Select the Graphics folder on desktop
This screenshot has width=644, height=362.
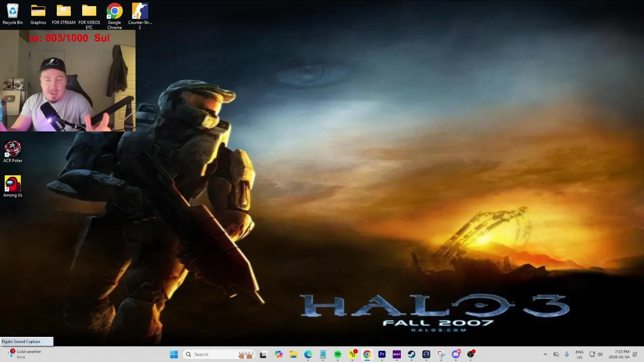[x=38, y=14]
